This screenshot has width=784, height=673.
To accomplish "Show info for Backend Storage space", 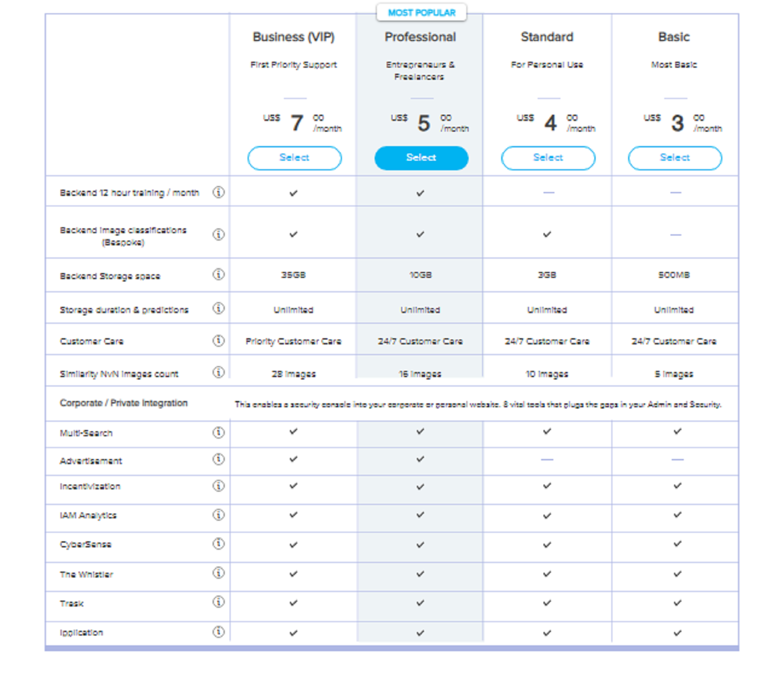I will (218, 274).
